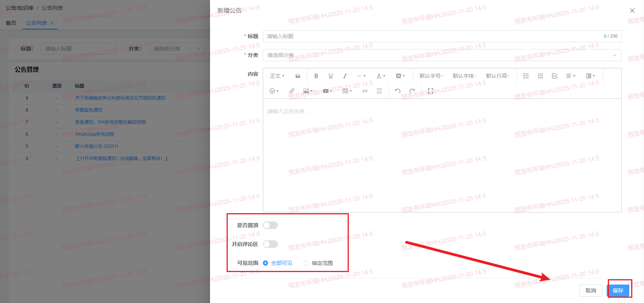644x303 pixels.
Task: Open the font color picker
Action: 381,76
